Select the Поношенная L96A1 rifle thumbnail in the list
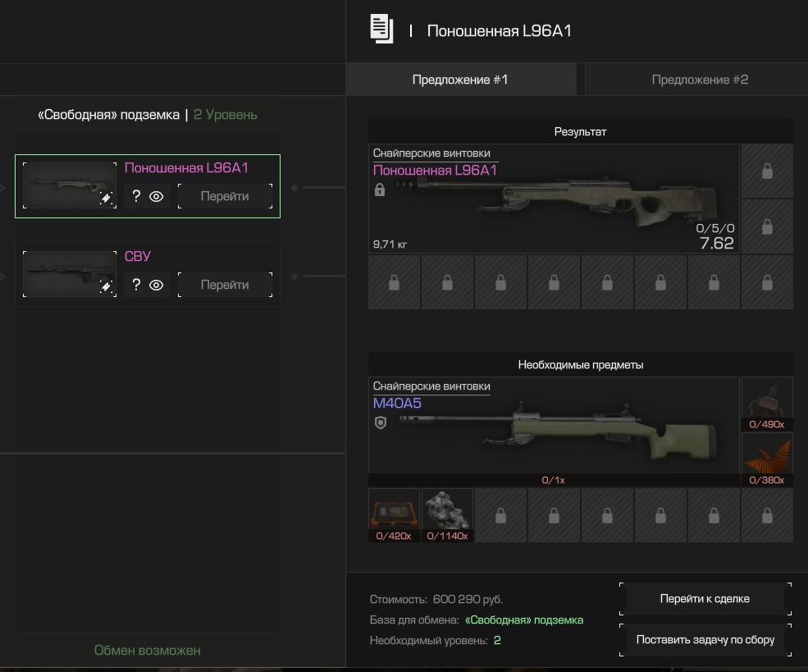Screen dimensions: 808x672 tap(70, 185)
